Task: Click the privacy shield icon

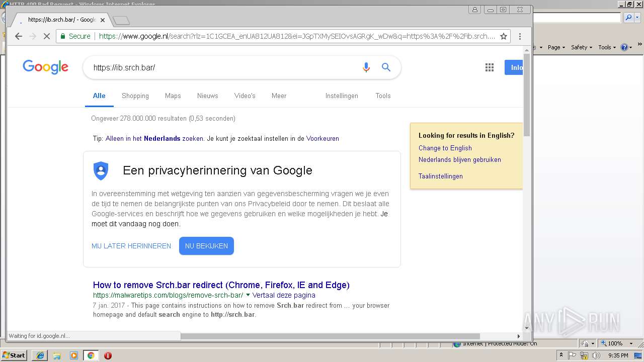Action: (x=101, y=171)
